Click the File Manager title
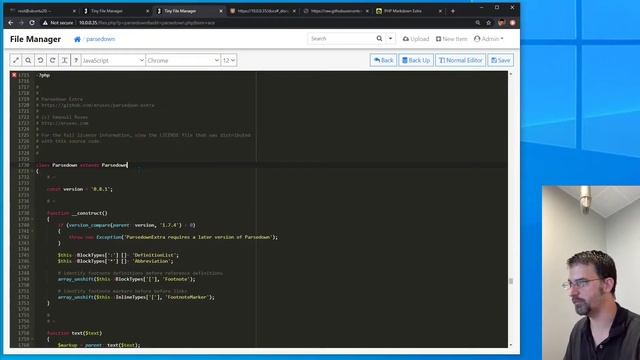Screen dimensions: 640x360 click(36, 39)
